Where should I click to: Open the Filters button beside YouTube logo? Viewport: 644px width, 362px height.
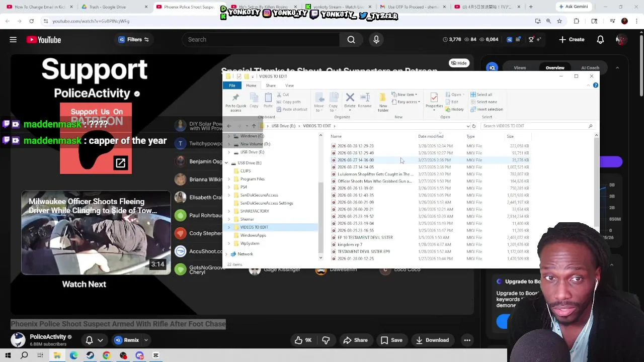pyautogui.click(x=134, y=40)
